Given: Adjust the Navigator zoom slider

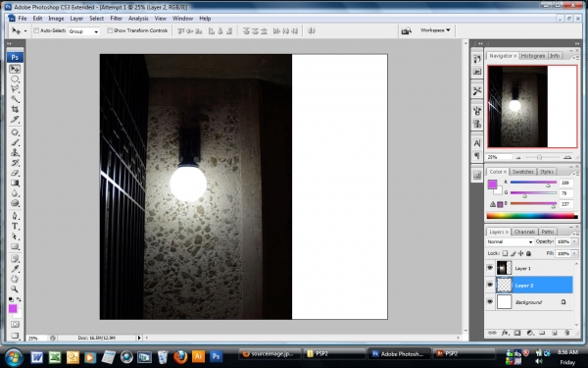Looking at the screenshot, I should 539,157.
